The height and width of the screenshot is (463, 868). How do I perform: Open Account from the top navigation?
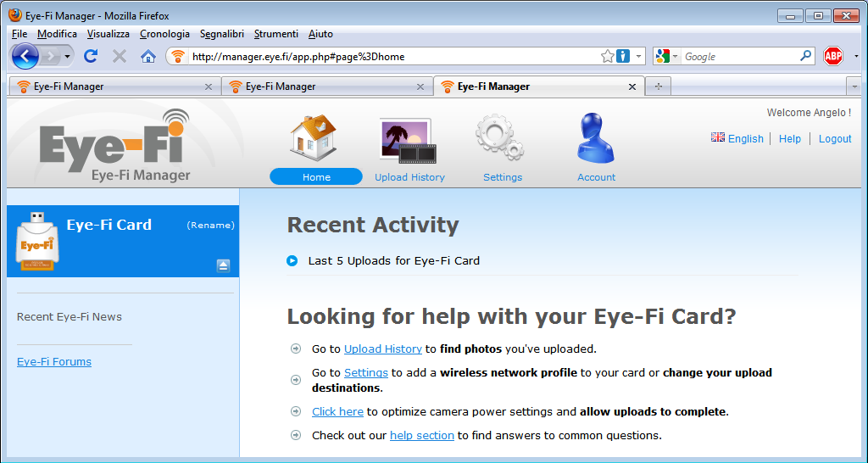[596, 177]
